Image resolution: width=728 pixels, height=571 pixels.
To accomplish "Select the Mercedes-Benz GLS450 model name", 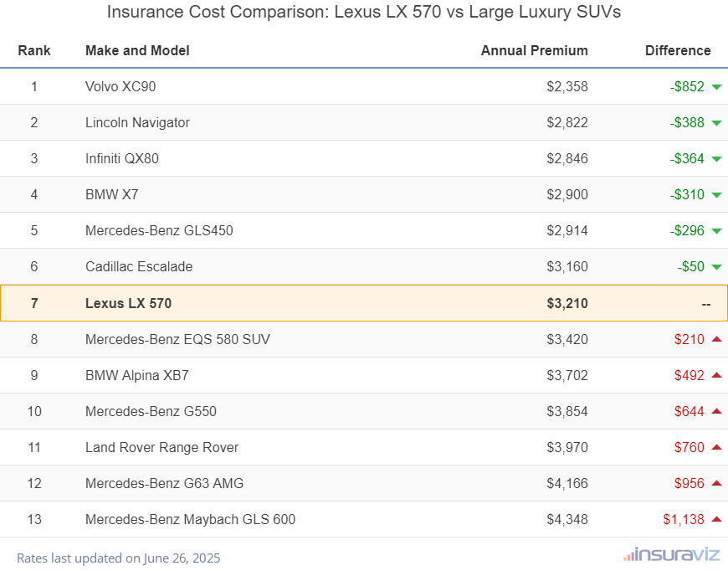I will (159, 230).
